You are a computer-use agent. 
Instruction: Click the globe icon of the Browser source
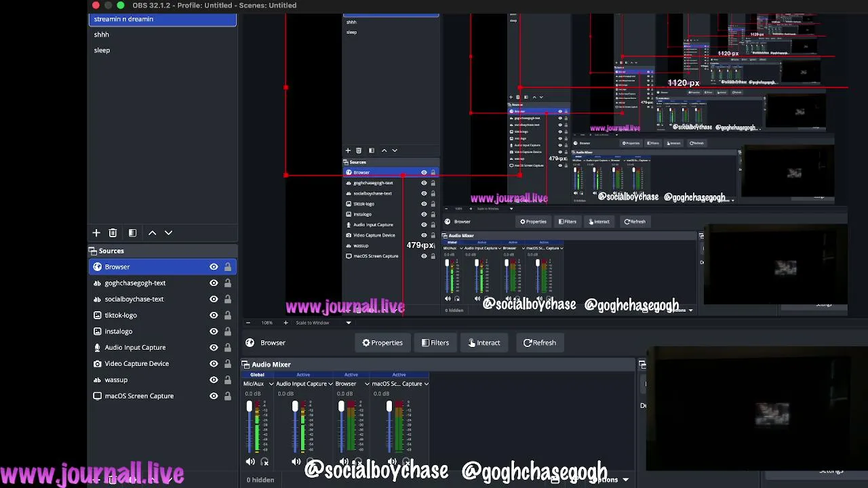click(x=97, y=267)
